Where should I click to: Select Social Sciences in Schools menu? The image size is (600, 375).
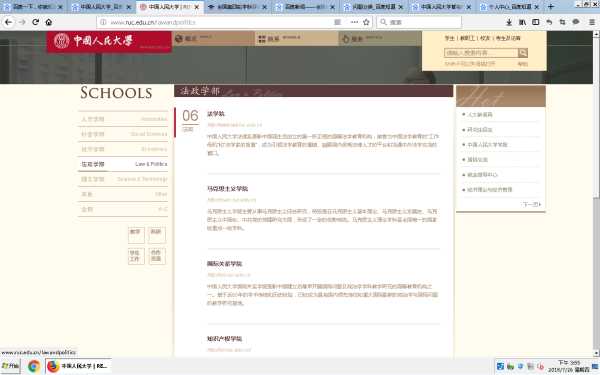[x=123, y=134]
